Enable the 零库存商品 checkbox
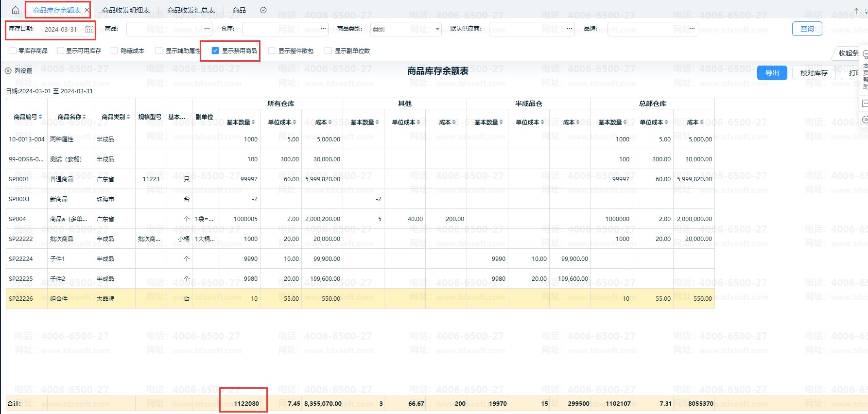 [x=13, y=51]
